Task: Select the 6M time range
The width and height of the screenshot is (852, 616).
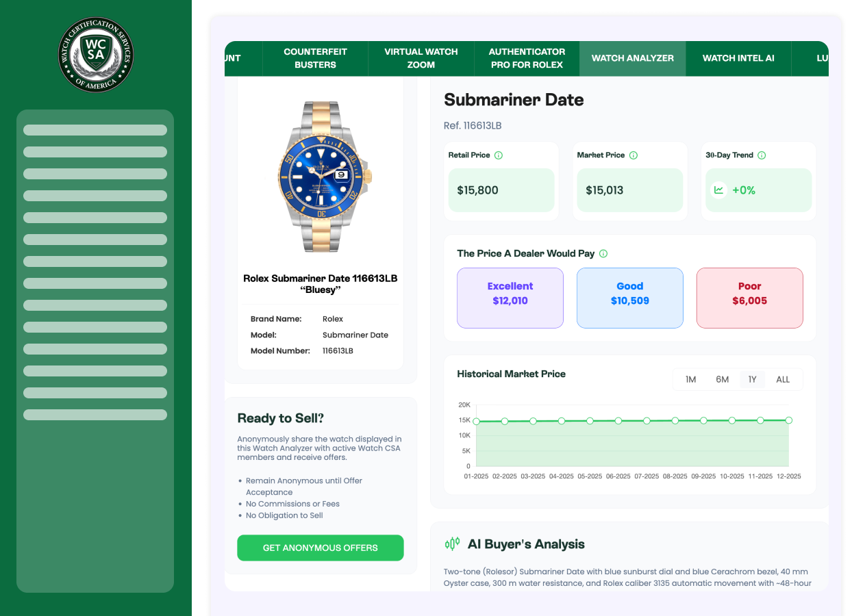Action: pos(722,380)
